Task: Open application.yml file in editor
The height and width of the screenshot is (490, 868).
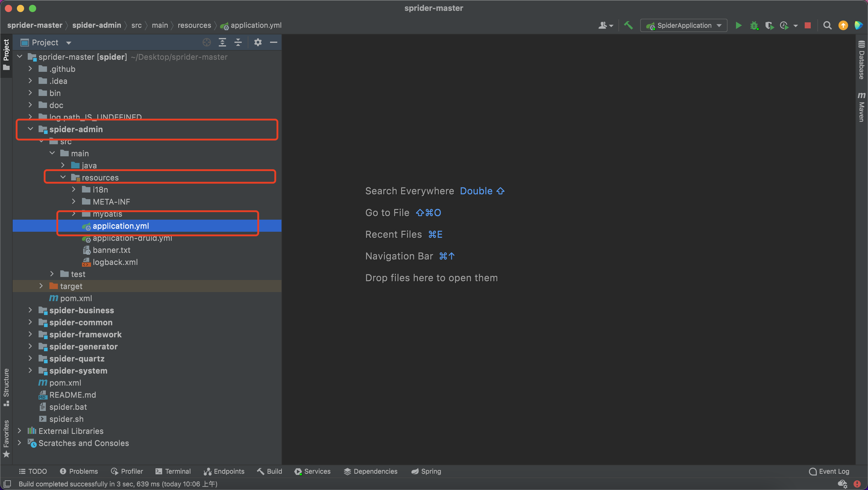Action: 121,226
